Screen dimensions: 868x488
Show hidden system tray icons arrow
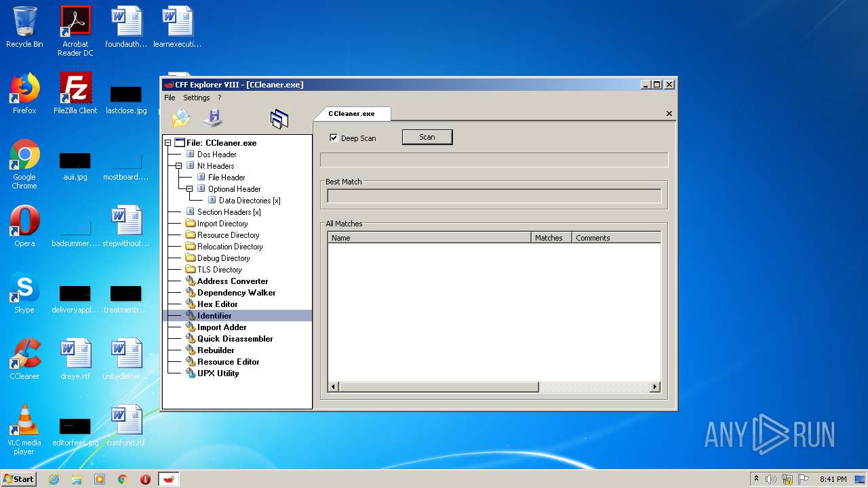click(756, 479)
